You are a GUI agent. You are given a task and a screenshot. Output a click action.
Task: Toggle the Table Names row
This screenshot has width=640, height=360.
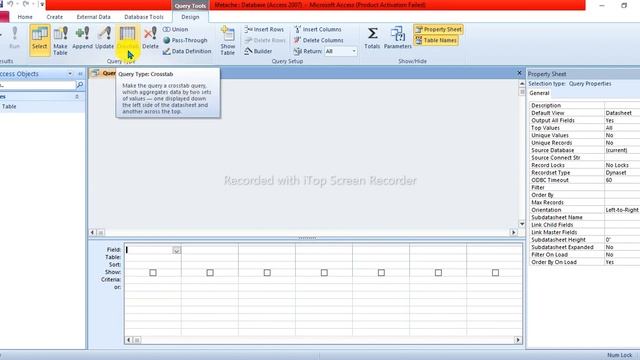(436, 40)
